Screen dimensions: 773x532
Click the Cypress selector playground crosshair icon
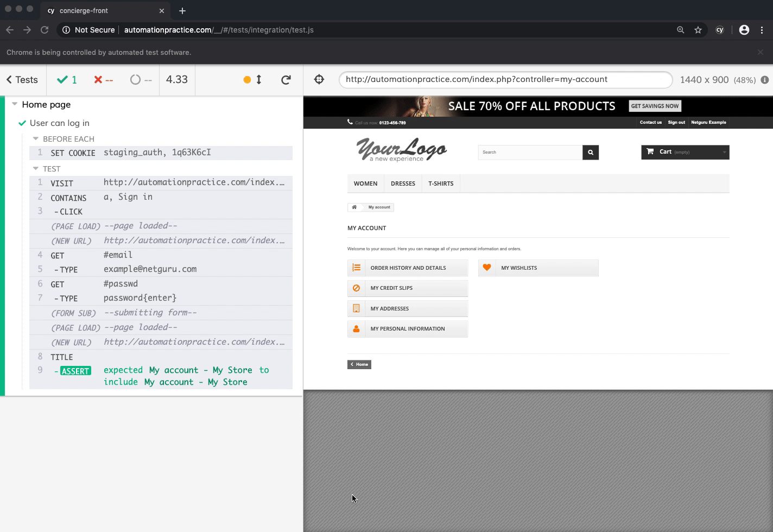[319, 80]
